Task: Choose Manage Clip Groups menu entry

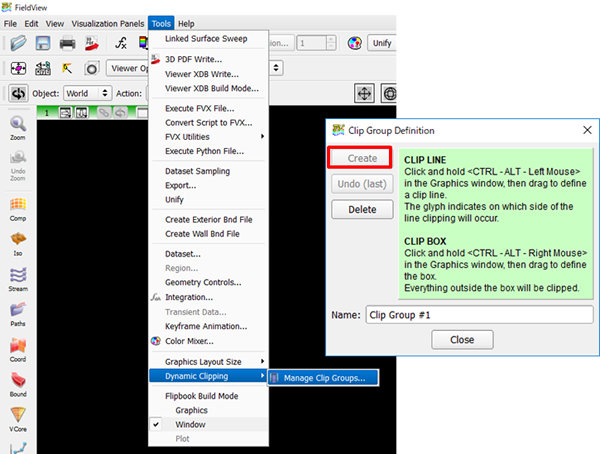Action: coord(324,377)
